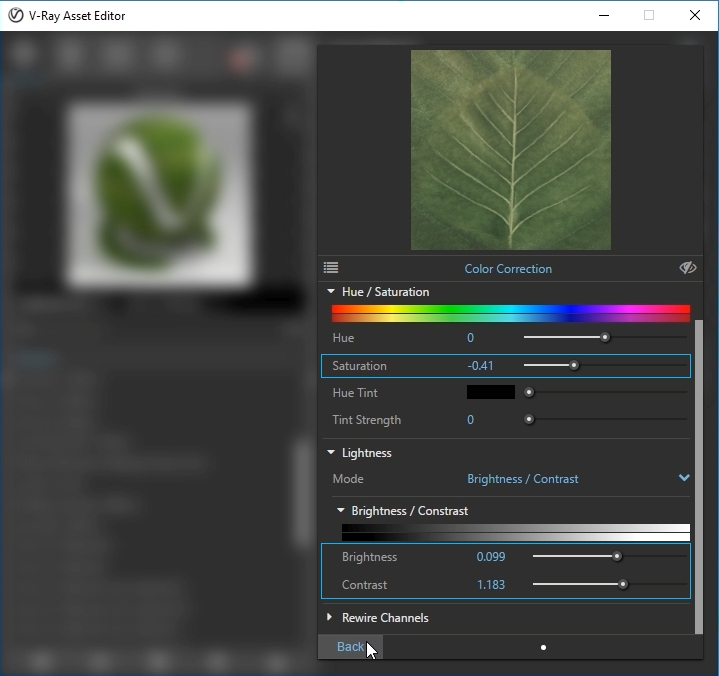719x676 pixels.
Task: Click the V-Ray logo in title bar
Action: pyautogui.click(x=16, y=16)
